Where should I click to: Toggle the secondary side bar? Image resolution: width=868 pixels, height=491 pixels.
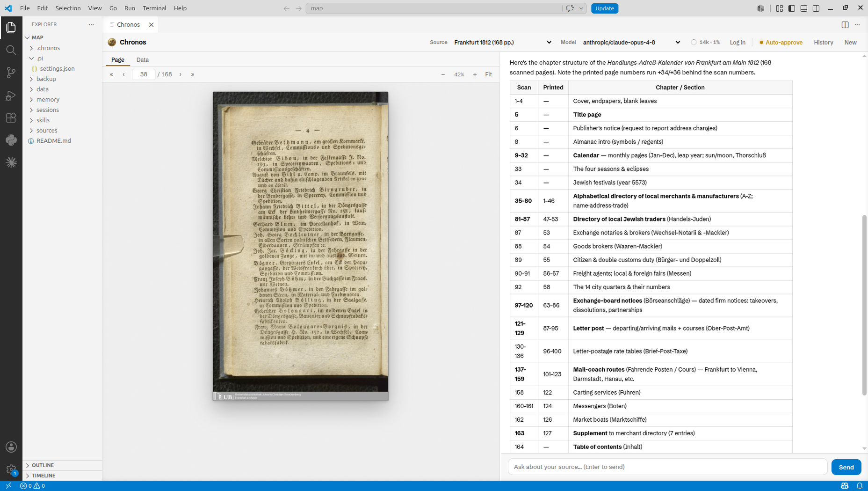tap(816, 8)
